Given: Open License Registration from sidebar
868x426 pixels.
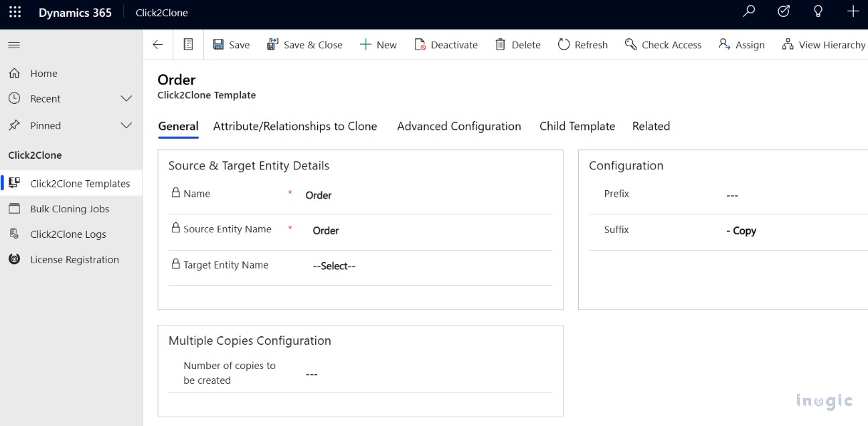Looking at the screenshot, I should (x=74, y=260).
